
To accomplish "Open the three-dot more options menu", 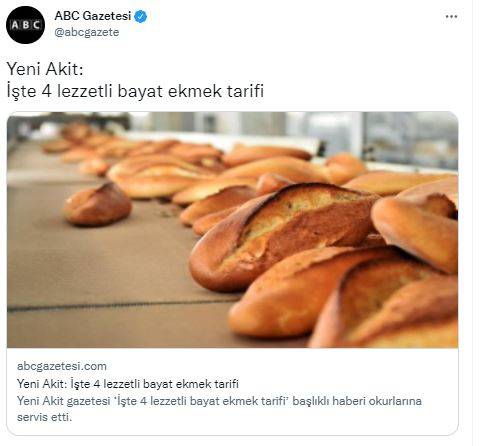I will click(x=451, y=17).
